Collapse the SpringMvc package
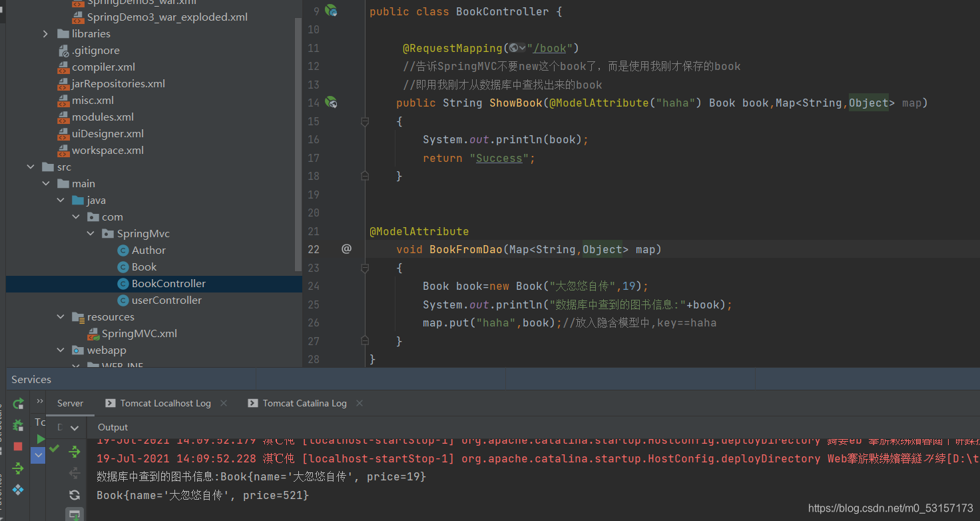 tap(91, 234)
